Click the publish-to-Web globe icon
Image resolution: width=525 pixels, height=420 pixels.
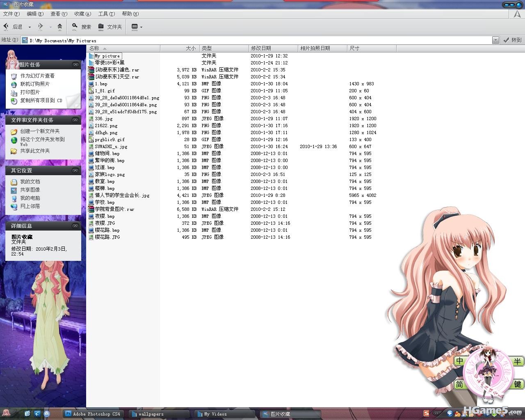[x=14, y=140]
